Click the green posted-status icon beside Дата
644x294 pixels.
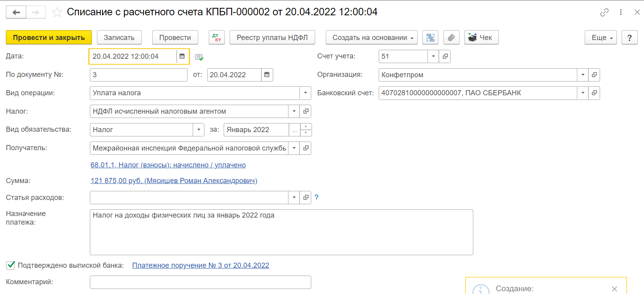(199, 57)
